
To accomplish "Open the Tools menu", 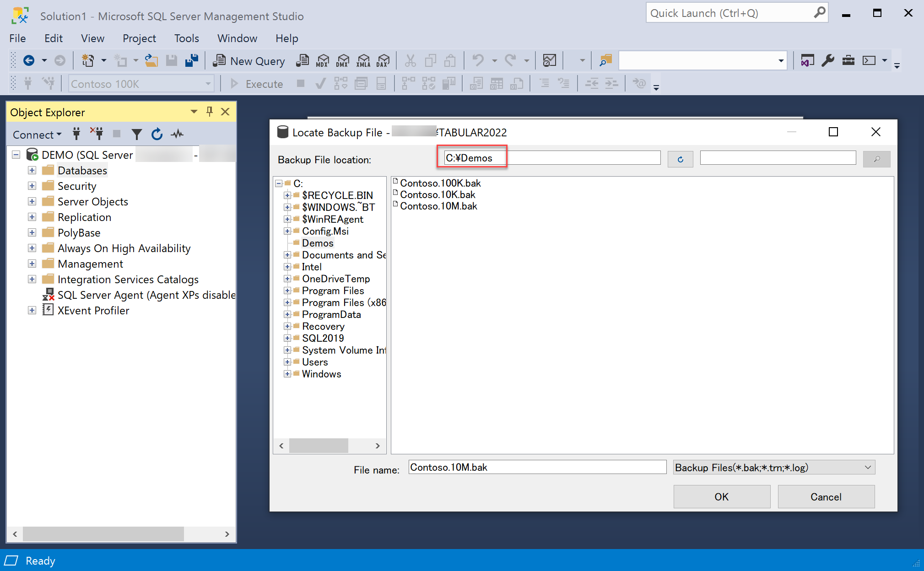I will [x=186, y=38].
